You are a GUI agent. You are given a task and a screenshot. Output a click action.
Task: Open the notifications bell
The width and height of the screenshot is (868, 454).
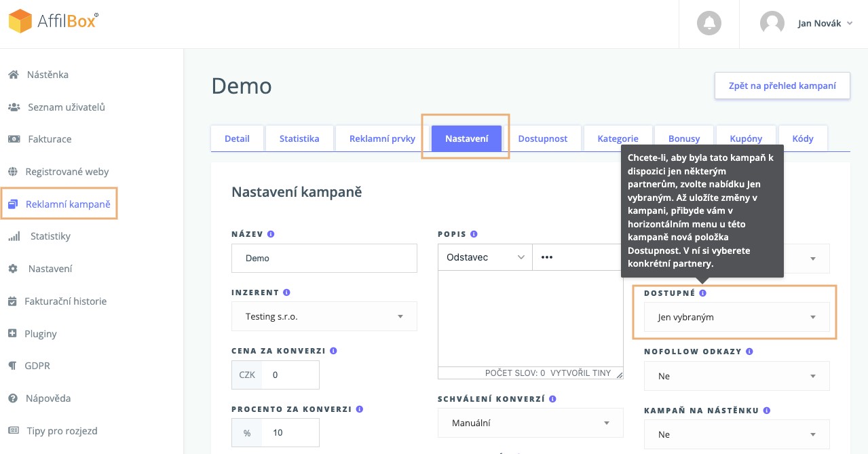point(709,23)
